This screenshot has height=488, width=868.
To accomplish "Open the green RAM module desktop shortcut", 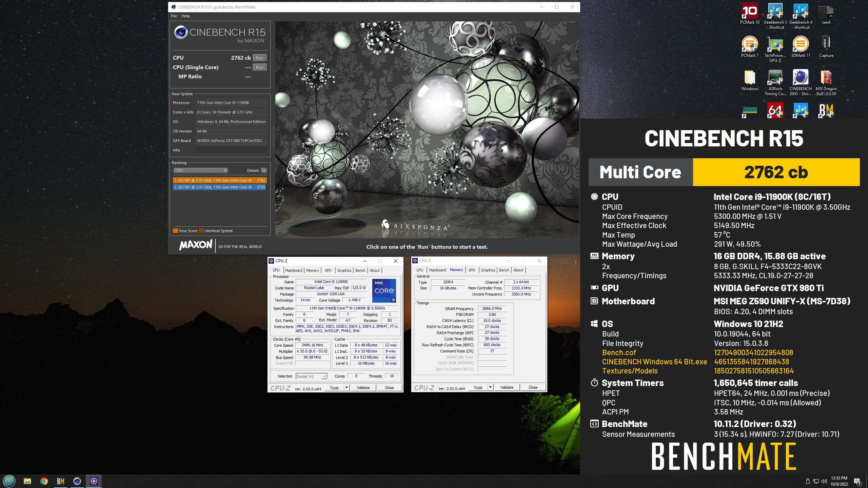I will (750, 110).
